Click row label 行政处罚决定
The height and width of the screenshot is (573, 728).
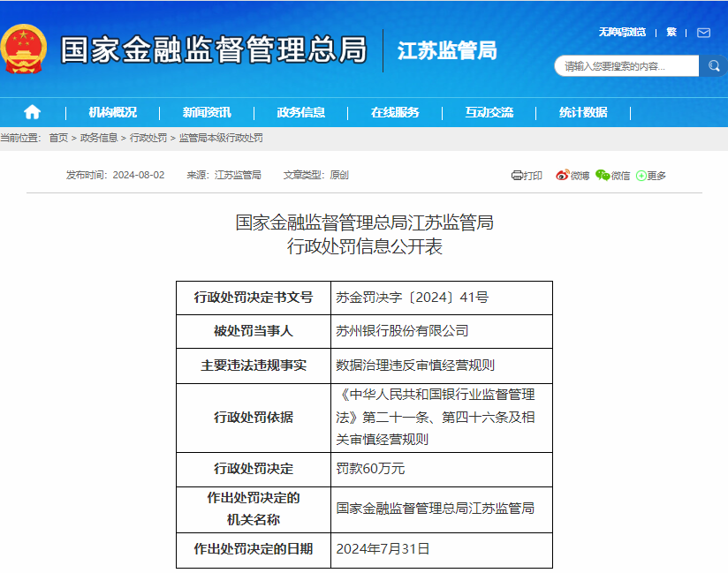pyautogui.click(x=254, y=469)
